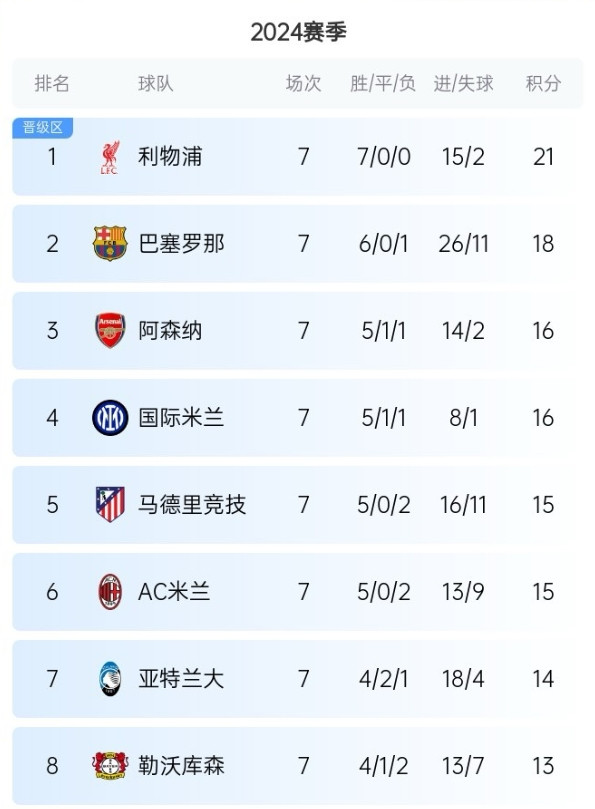Click the Liverpool club crest icon
595x809 pixels.
click(x=109, y=157)
